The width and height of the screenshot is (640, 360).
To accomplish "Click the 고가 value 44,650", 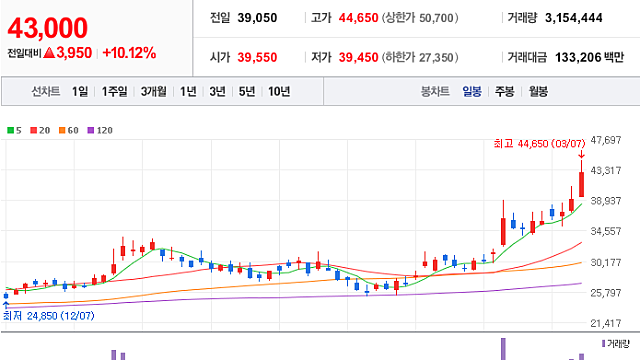I will [358, 18].
